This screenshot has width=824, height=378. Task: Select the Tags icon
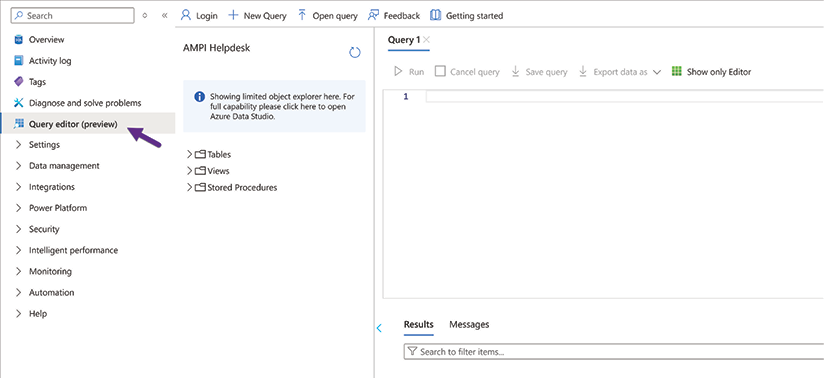point(18,82)
